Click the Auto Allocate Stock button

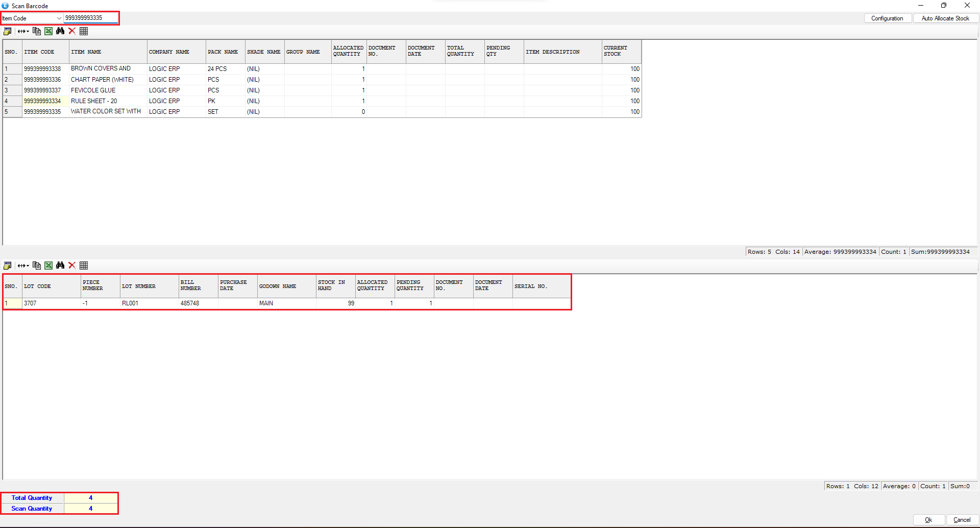(945, 18)
